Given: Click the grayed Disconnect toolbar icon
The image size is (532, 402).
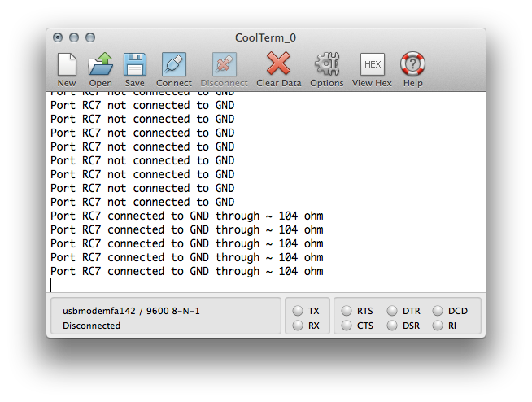Looking at the screenshot, I should (x=224, y=64).
